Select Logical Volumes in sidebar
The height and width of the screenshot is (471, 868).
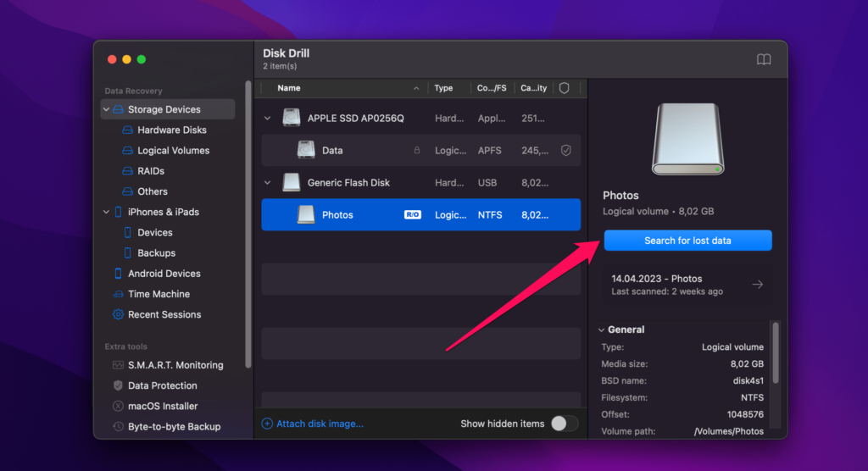click(173, 150)
